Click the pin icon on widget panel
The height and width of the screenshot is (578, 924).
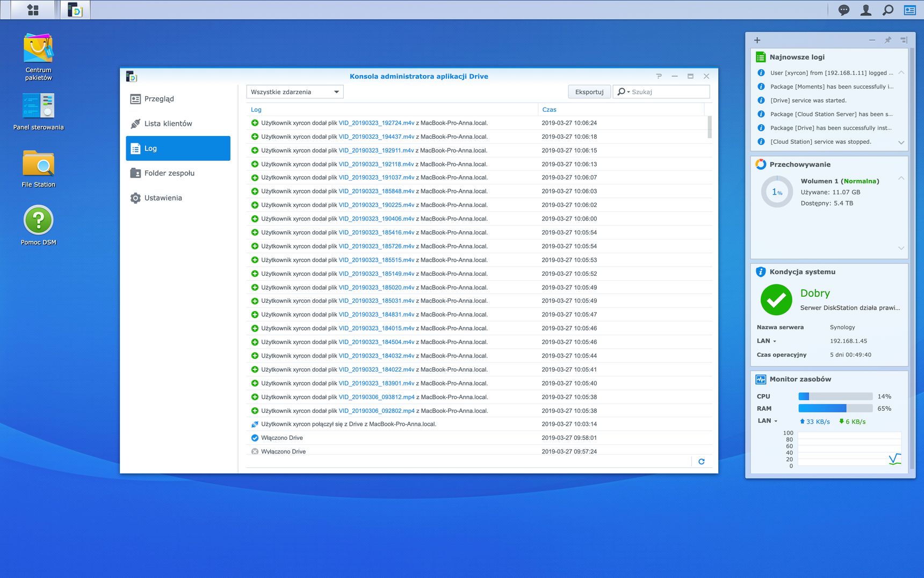(x=888, y=40)
